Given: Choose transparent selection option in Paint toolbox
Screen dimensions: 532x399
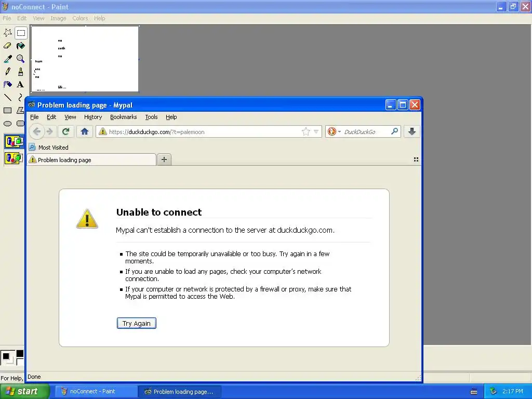Looking at the screenshot, I should (x=14, y=158).
